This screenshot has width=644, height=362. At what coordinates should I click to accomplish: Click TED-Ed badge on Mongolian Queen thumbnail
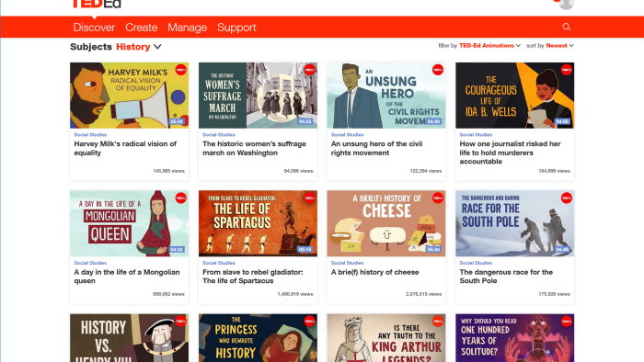tap(180, 198)
